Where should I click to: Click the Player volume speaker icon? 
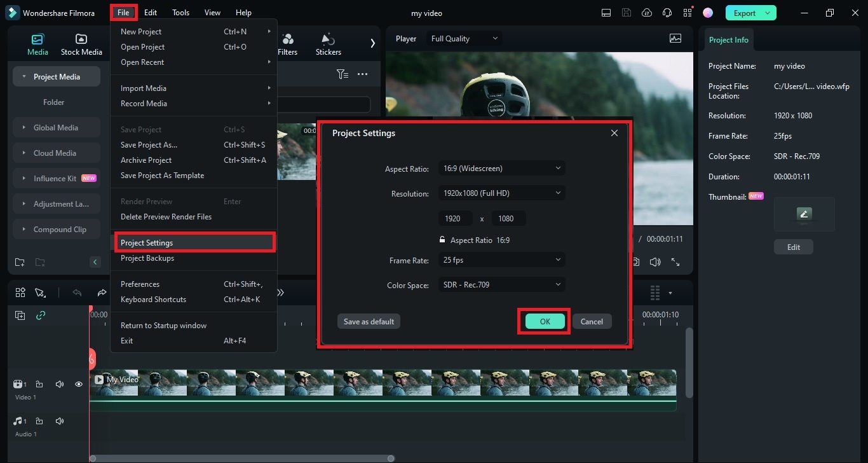pos(655,262)
